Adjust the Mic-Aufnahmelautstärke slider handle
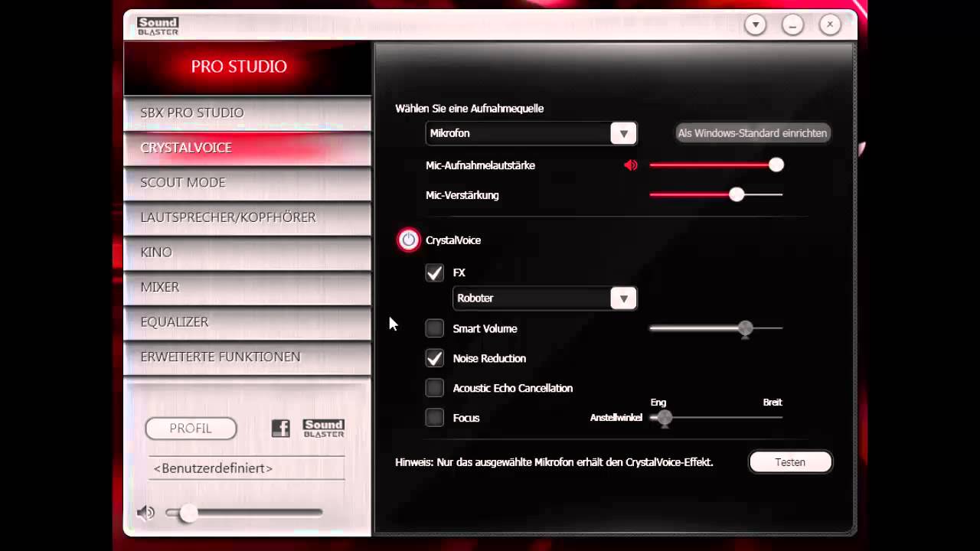Viewport: 980px width, 551px height. click(x=776, y=165)
